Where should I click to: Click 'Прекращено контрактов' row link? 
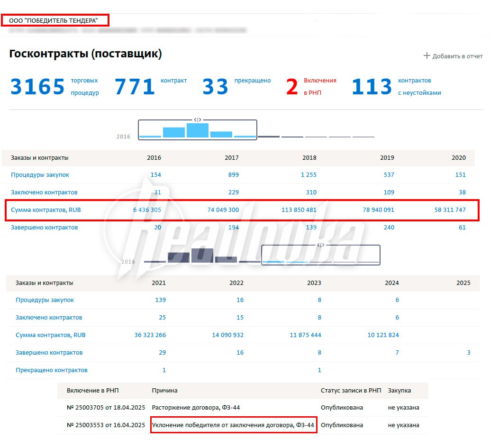(51, 370)
